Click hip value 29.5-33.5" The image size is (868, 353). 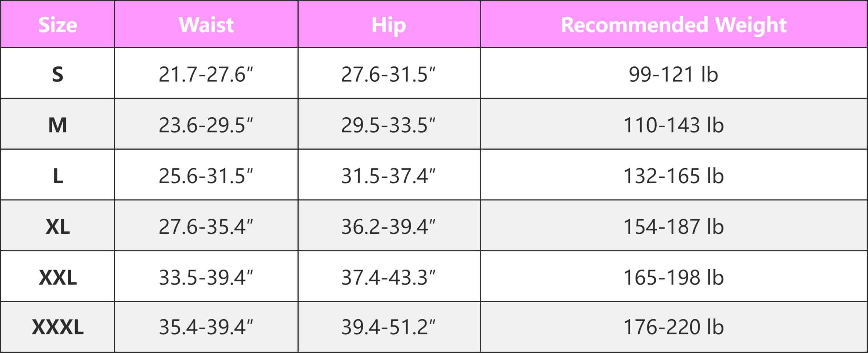tap(389, 125)
